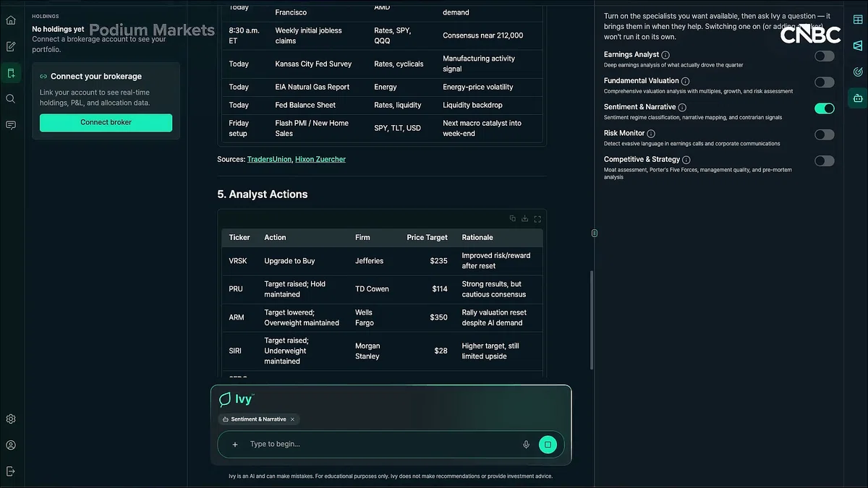Viewport: 868px width, 488px height.
Task: Show info for Competitive & Strategy
Action: 686,160
